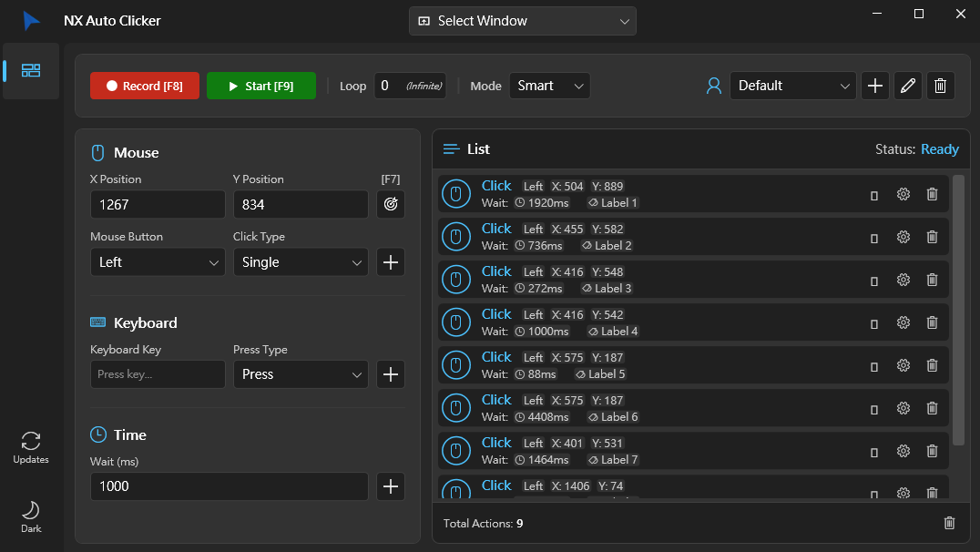Click the Label 7 tag text
Screen dimensions: 980x552
coord(618,459)
